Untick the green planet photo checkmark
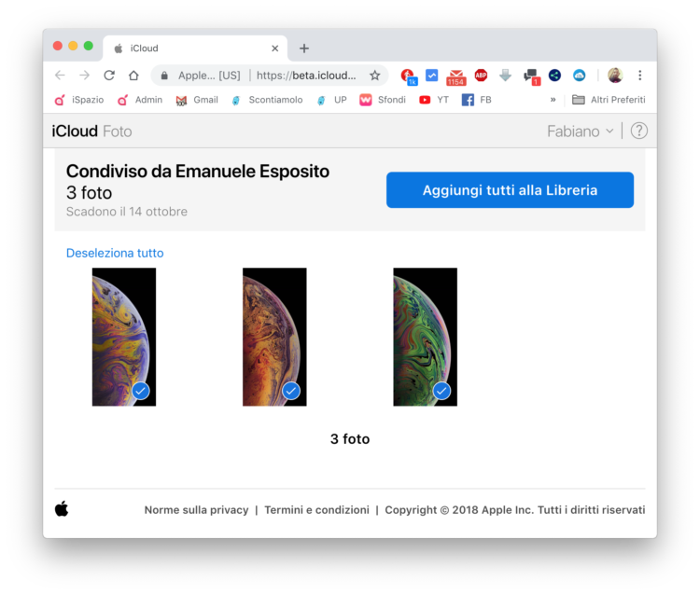The height and width of the screenshot is (595, 700). (x=441, y=391)
